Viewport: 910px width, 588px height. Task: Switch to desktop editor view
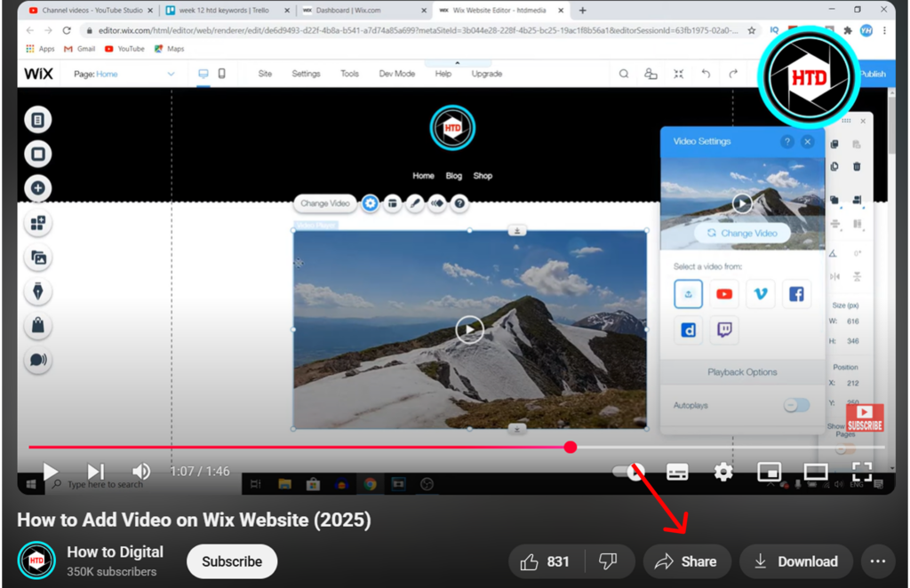click(x=204, y=74)
